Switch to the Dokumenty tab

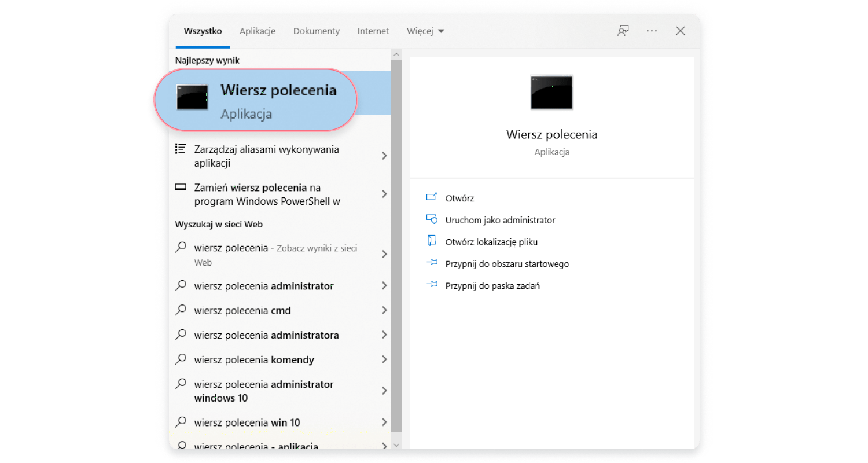(317, 31)
